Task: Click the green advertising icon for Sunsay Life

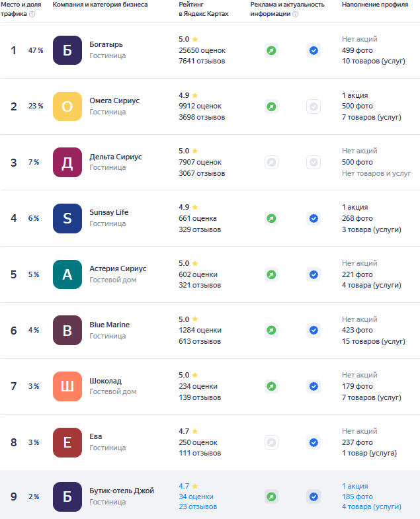Action: pos(271,218)
